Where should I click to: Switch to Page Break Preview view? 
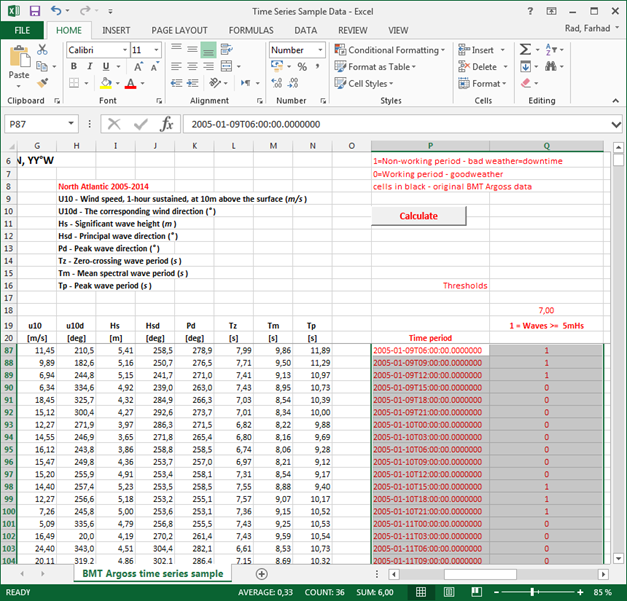pos(476,592)
